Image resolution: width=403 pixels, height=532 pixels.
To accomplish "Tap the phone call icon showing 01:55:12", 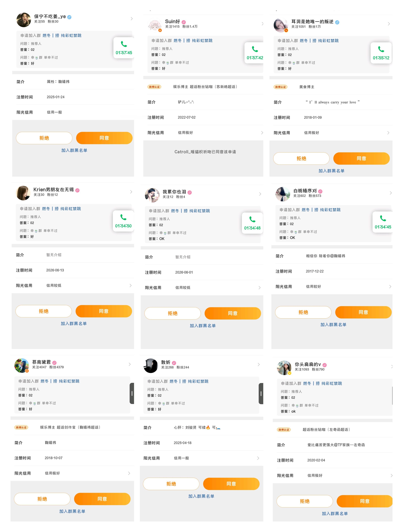I will (381, 53).
